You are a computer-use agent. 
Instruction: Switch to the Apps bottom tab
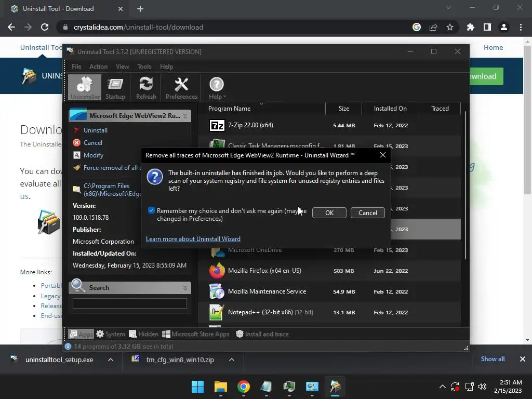click(x=81, y=334)
